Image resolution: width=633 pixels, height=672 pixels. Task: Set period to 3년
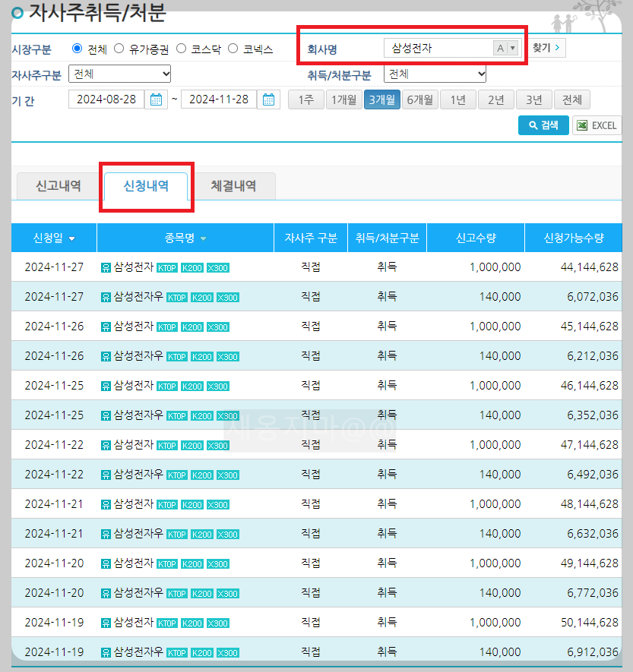[534, 100]
